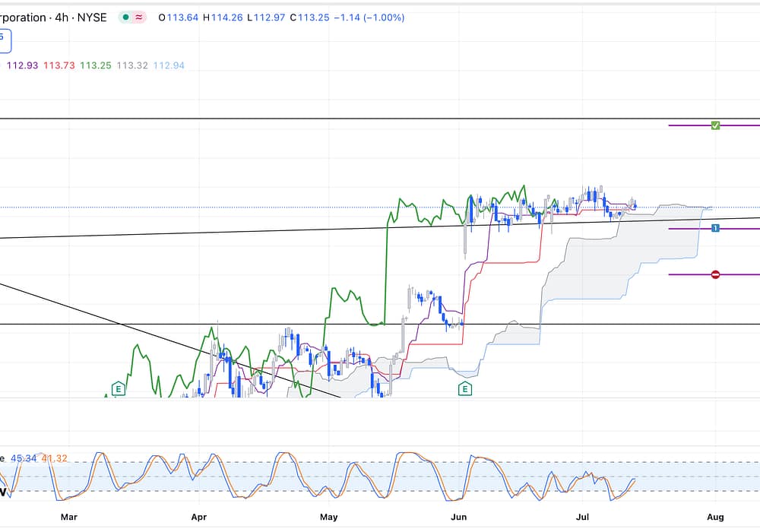Click the red stop-loss minus marker
This screenshot has width=760, height=532.
click(x=715, y=274)
